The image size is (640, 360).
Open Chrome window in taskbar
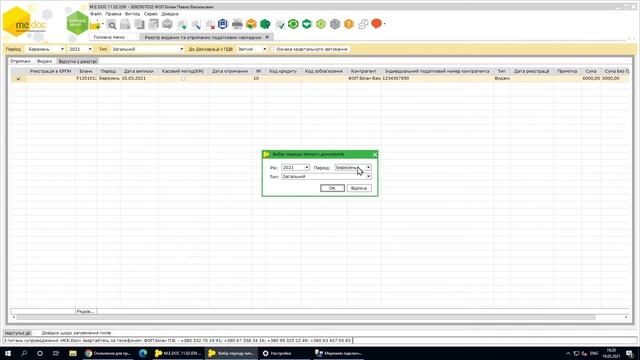(108, 353)
